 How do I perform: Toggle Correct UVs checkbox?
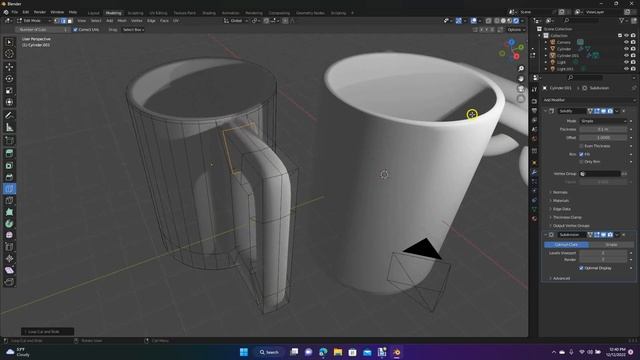pos(75,30)
